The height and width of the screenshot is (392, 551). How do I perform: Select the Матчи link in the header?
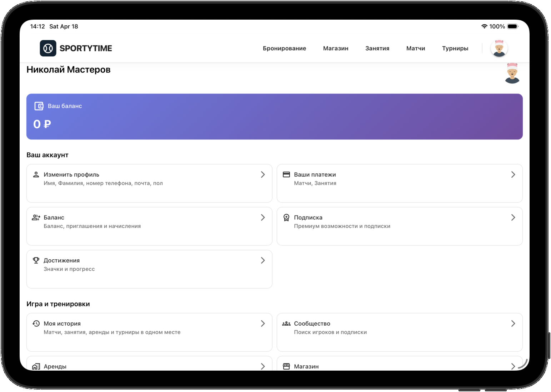pyautogui.click(x=416, y=48)
